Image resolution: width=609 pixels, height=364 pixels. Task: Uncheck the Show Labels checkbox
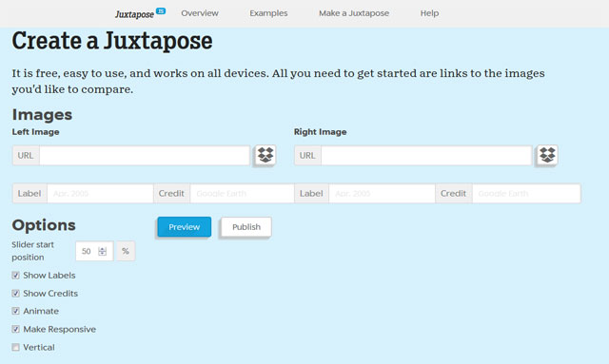point(15,275)
